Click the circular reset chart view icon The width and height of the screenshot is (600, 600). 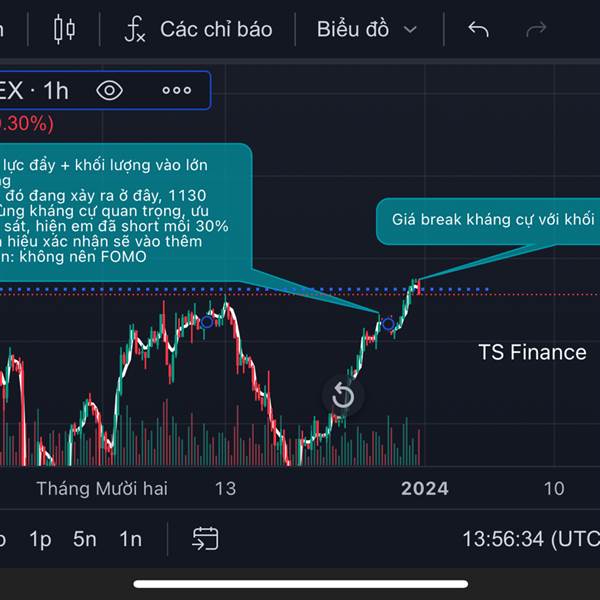pos(343,396)
